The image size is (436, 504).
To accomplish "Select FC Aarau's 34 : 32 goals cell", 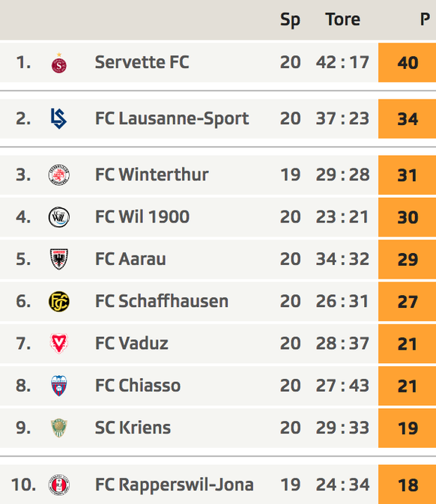I will pyautogui.click(x=342, y=259).
